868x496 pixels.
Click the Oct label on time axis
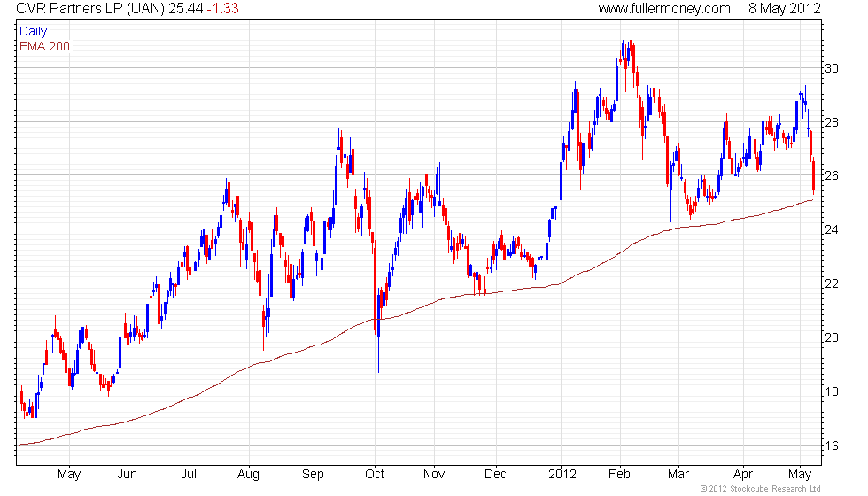375,475
